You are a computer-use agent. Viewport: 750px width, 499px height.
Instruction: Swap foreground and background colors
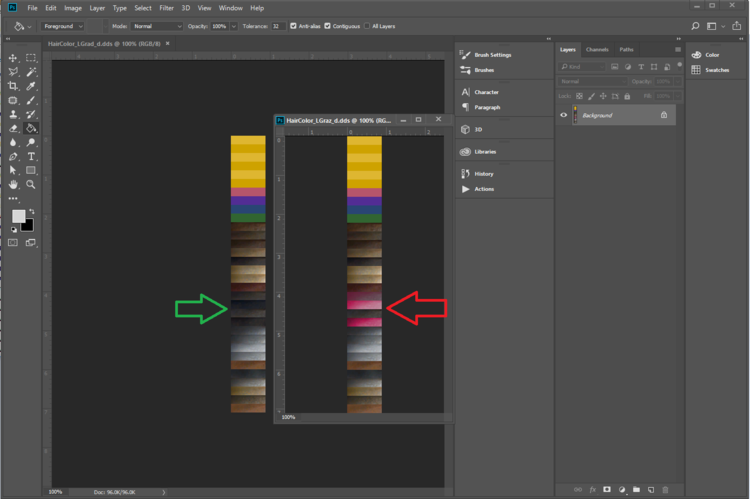point(32,211)
